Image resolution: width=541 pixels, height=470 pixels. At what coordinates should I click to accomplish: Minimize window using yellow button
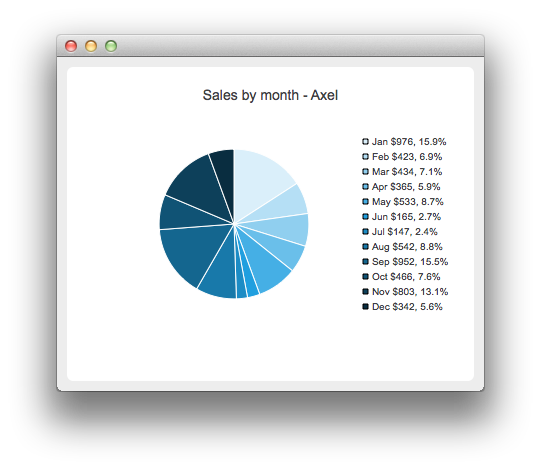click(x=91, y=46)
